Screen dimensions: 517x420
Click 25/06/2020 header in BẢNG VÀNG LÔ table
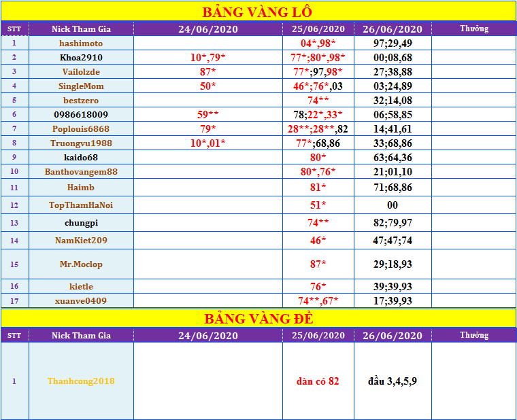coord(318,29)
